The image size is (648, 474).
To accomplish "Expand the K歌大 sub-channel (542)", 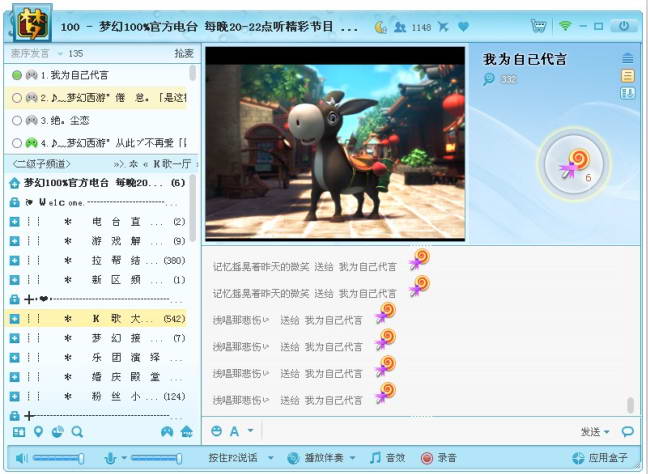I will [14, 319].
